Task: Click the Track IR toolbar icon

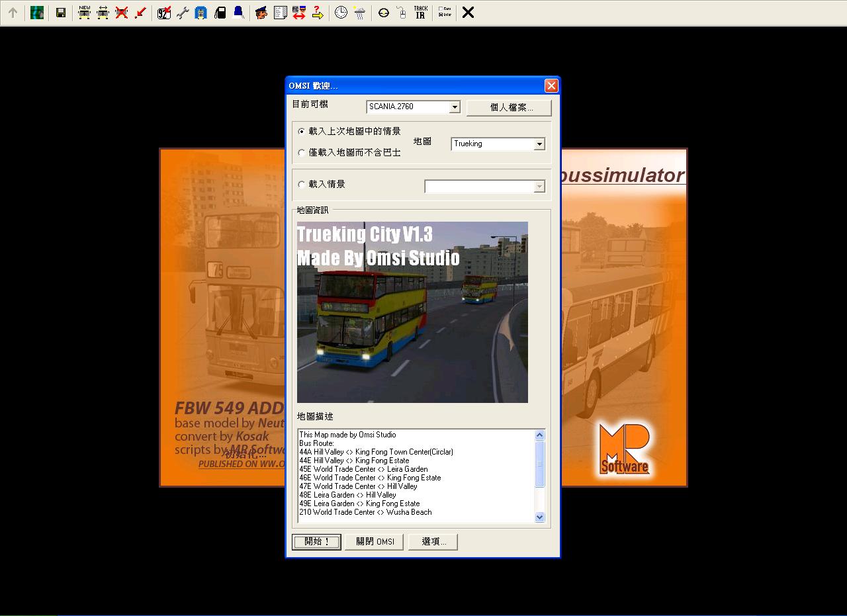Action: 420,13
